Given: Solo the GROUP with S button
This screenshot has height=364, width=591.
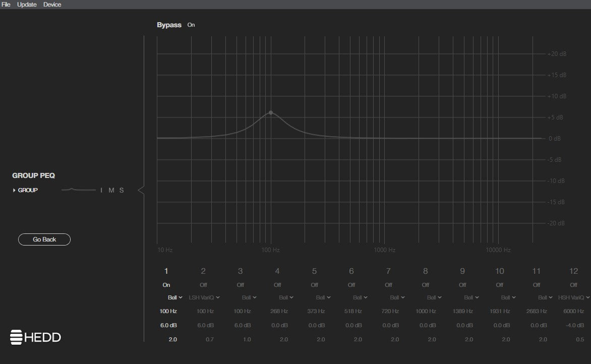Looking at the screenshot, I should (122, 190).
